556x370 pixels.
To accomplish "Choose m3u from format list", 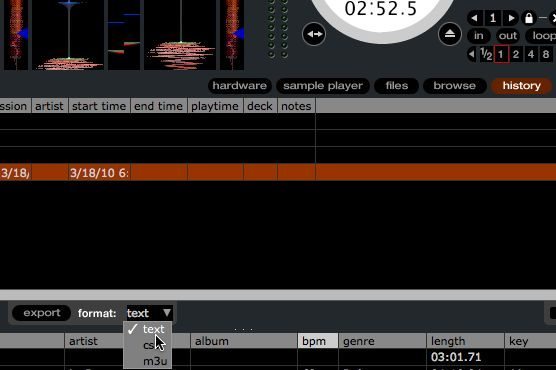I will (x=155, y=361).
